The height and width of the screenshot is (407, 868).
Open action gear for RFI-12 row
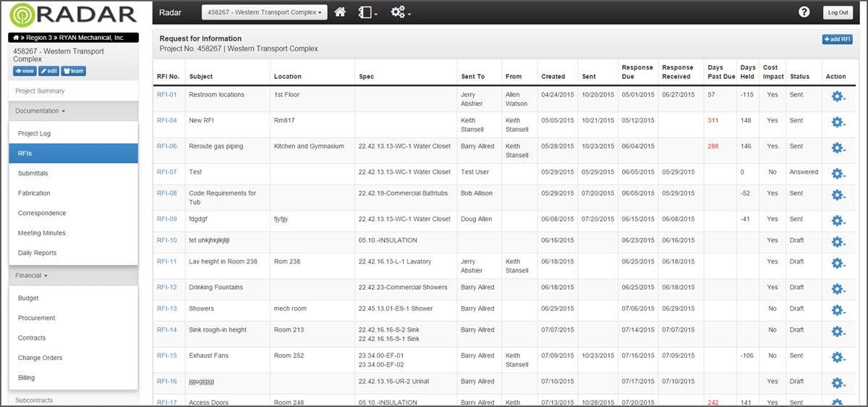pyautogui.click(x=838, y=290)
